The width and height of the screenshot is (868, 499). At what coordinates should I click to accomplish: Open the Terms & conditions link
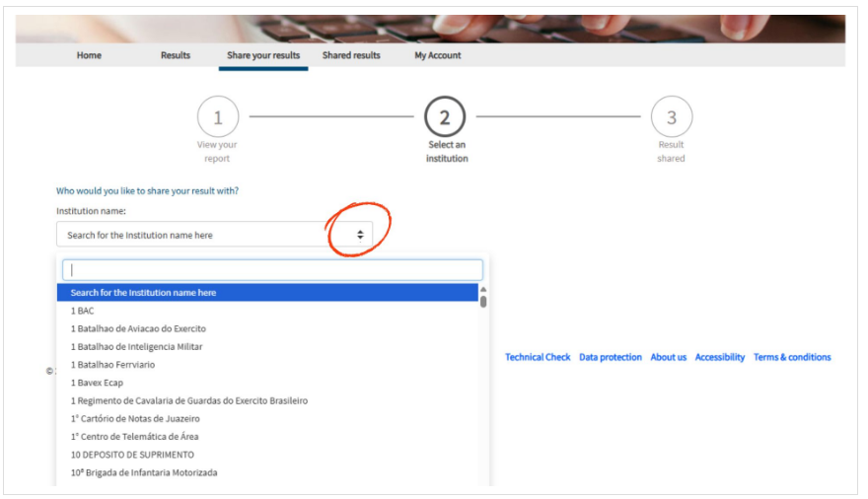click(x=792, y=357)
